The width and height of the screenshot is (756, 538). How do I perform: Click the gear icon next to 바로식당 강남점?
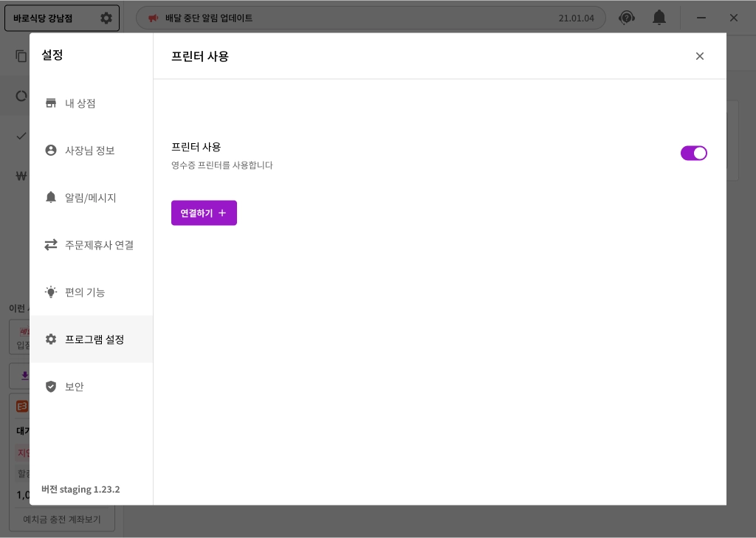(106, 18)
